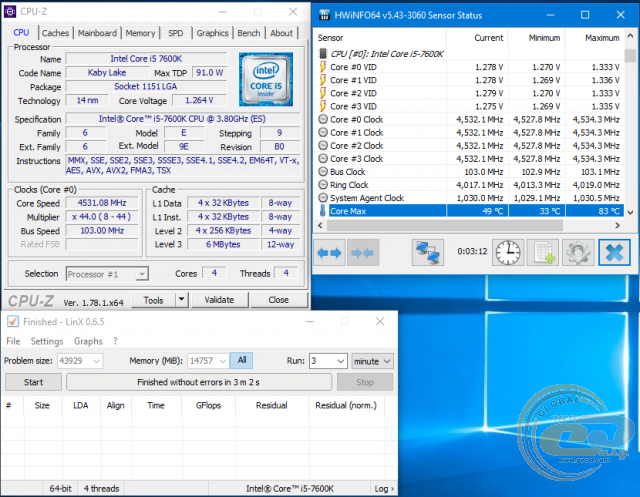The height and width of the screenshot is (497, 640).
Task: Open LinX Graphs menu
Action: point(88,341)
